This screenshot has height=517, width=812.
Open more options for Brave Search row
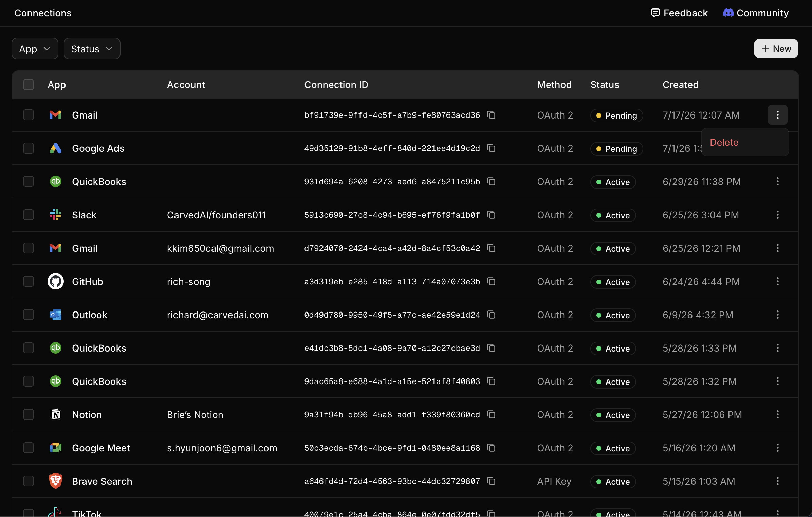[777, 481]
